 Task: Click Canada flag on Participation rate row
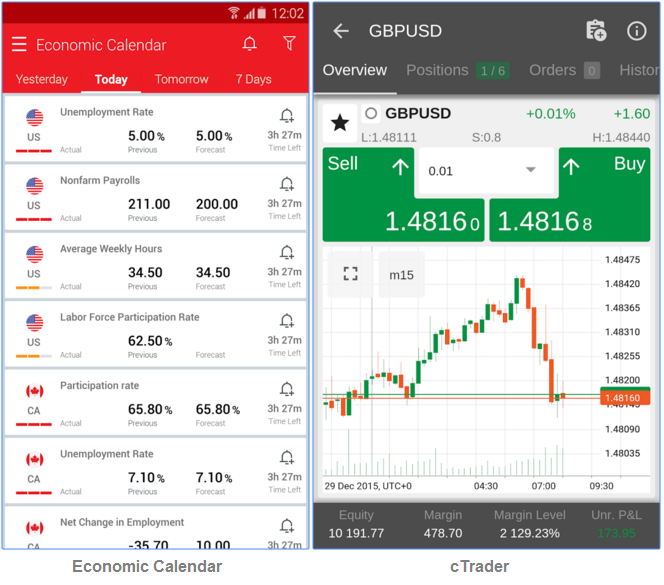point(34,391)
